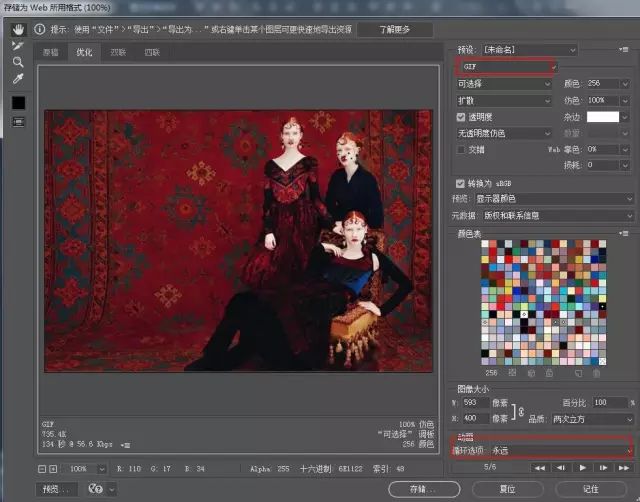
Task: Uncheck the 转换为 sRGB checkbox
Action: coord(460,183)
